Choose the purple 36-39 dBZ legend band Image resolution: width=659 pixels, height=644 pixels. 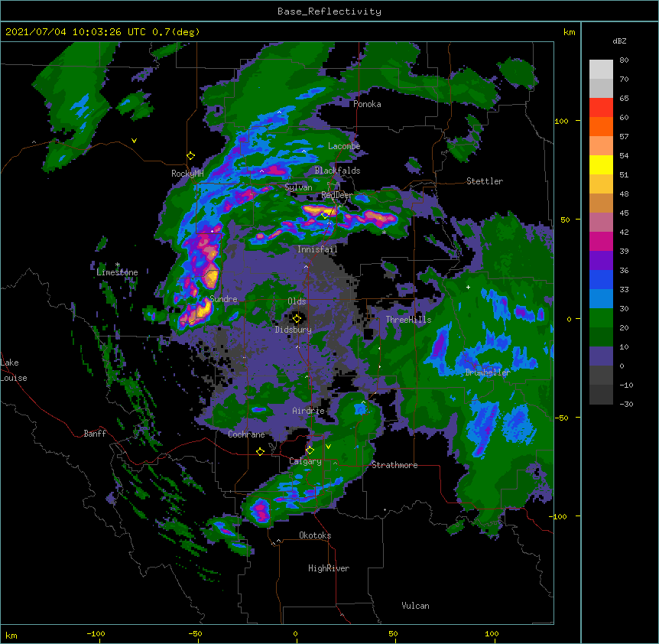(x=601, y=261)
